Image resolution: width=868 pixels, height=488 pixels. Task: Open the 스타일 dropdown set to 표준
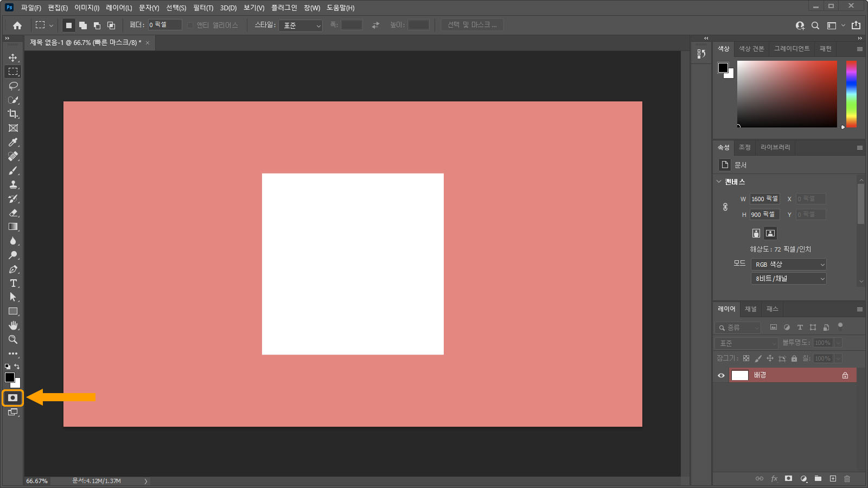(x=301, y=25)
